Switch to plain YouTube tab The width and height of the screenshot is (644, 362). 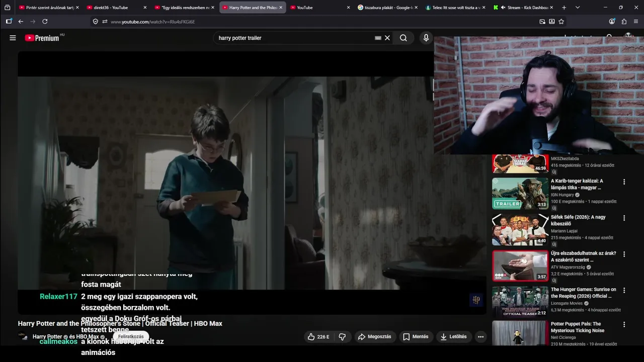pyautogui.click(x=317, y=8)
